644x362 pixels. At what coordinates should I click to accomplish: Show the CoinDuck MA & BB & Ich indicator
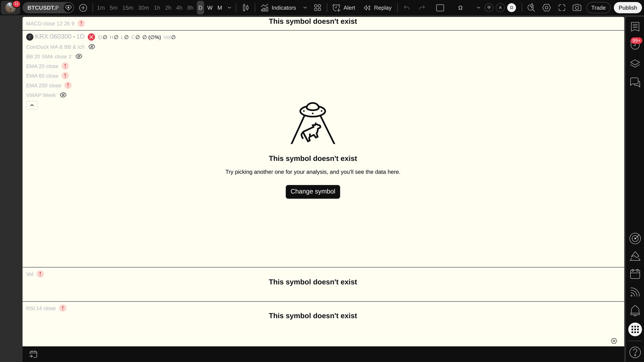(92, 47)
